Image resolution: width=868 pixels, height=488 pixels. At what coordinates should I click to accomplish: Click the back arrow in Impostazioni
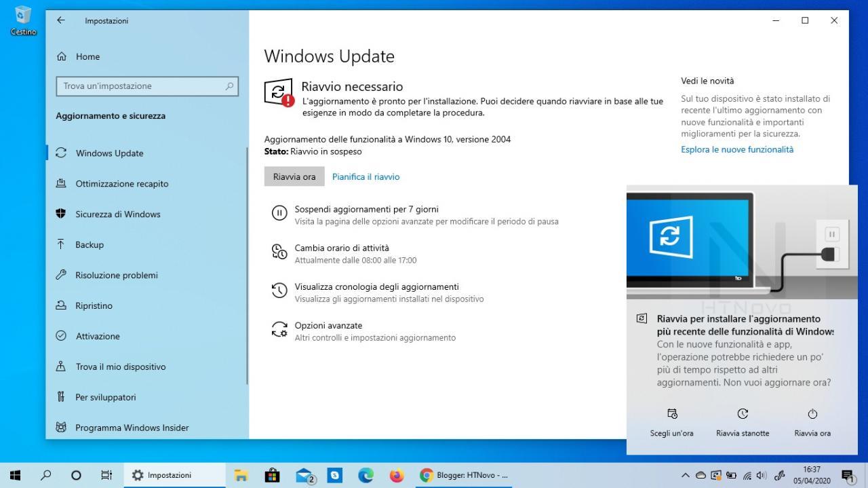61,20
